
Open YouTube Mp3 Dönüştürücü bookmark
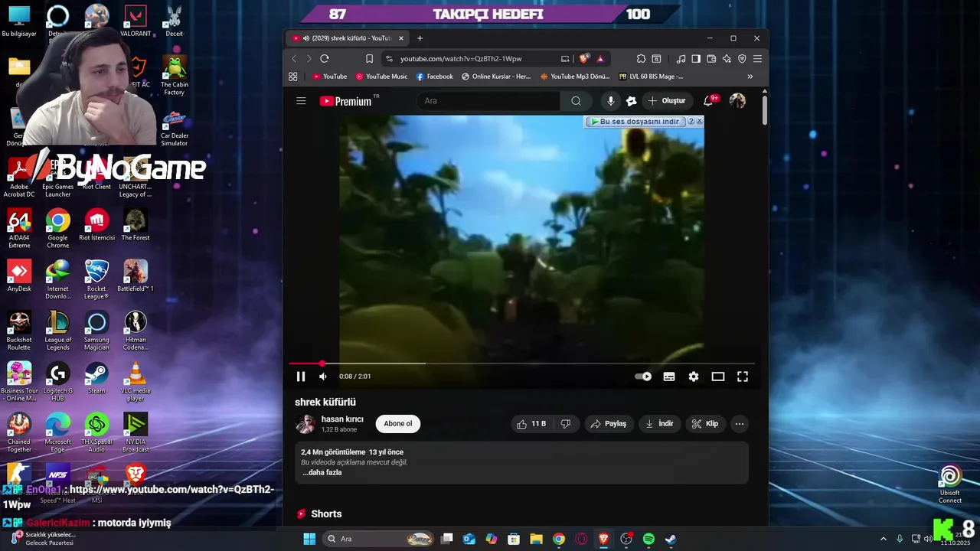click(575, 77)
